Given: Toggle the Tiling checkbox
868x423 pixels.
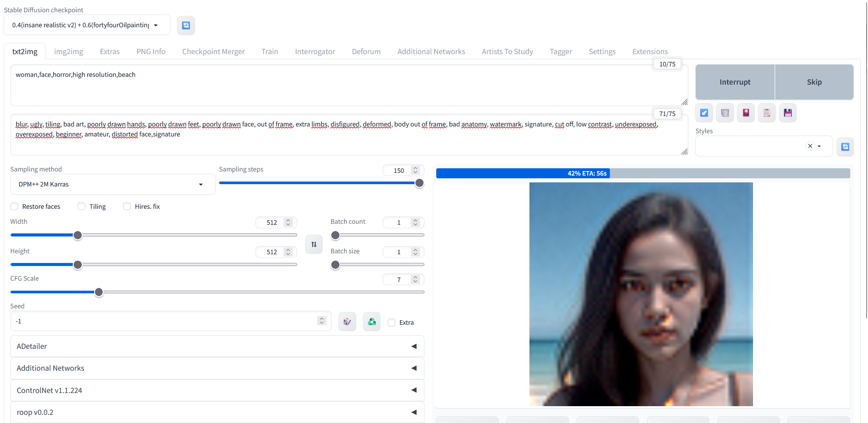Looking at the screenshot, I should pyautogui.click(x=82, y=206).
